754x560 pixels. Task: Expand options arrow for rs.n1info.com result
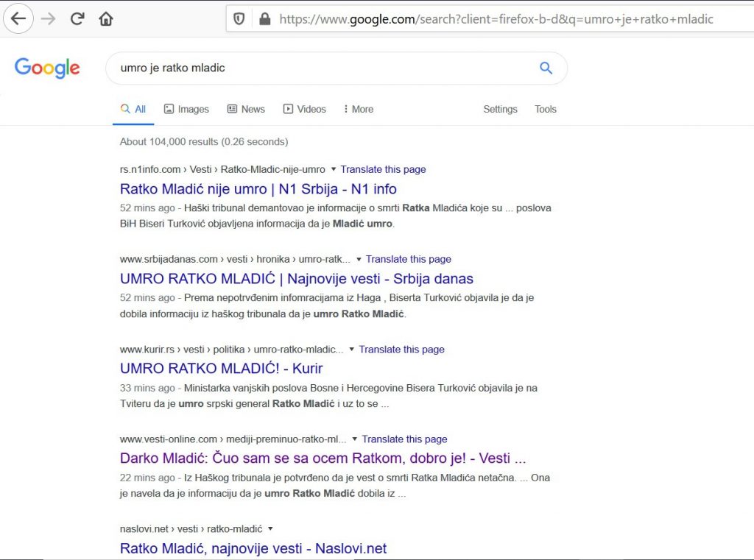click(x=334, y=169)
